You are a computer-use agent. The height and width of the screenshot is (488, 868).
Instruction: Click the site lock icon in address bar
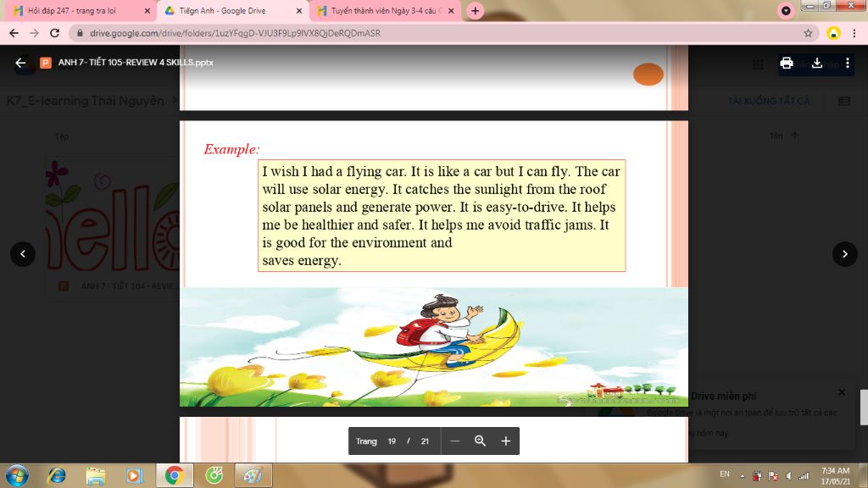tap(80, 33)
